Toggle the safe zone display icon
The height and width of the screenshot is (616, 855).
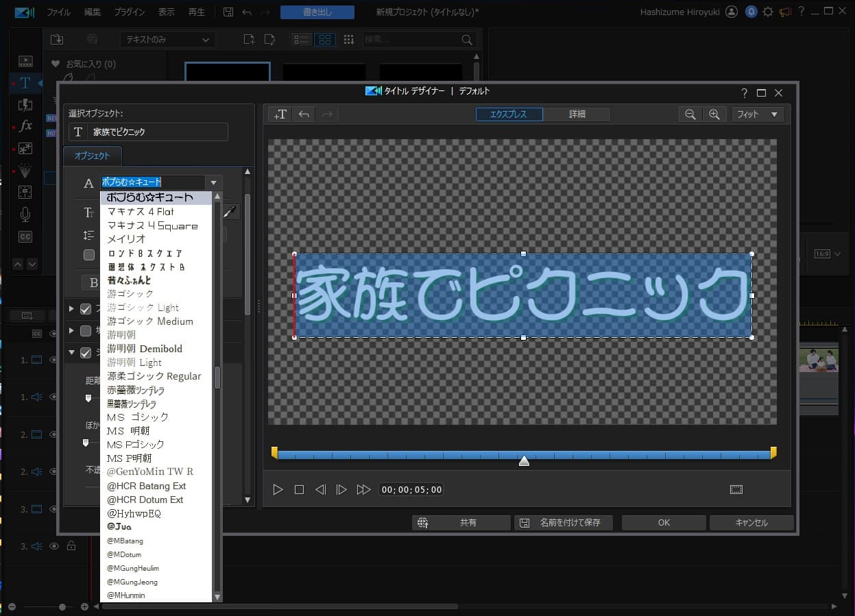point(736,489)
